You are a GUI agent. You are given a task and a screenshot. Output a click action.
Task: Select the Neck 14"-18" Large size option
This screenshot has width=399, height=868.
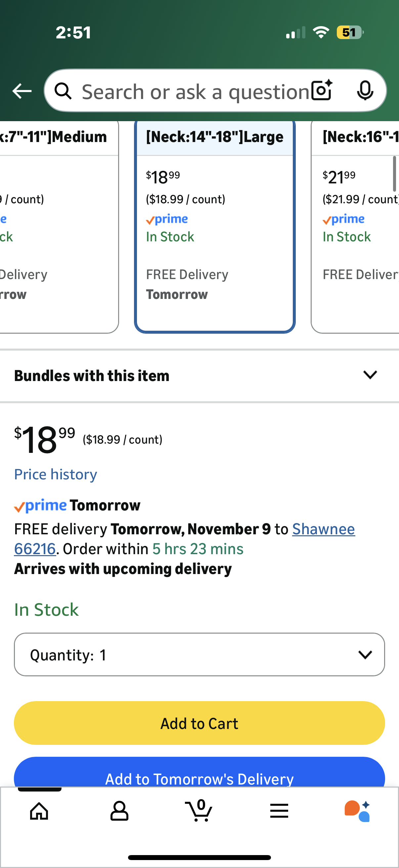pyautogui.click(x=215, y=226)
